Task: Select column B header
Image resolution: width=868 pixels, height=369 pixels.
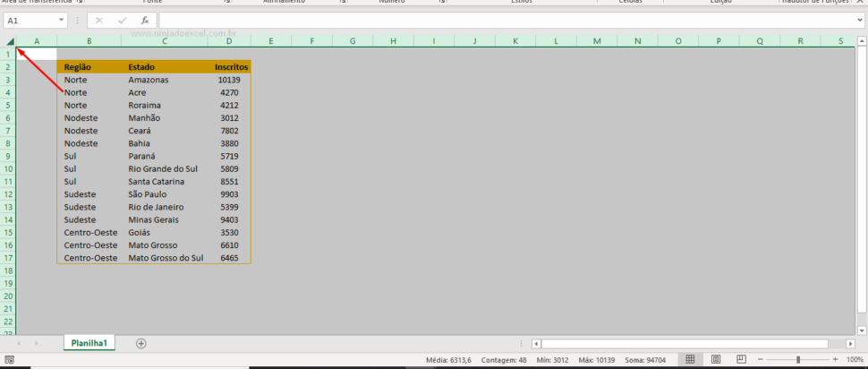Action: pyautogui.click(x=89, y=41)
